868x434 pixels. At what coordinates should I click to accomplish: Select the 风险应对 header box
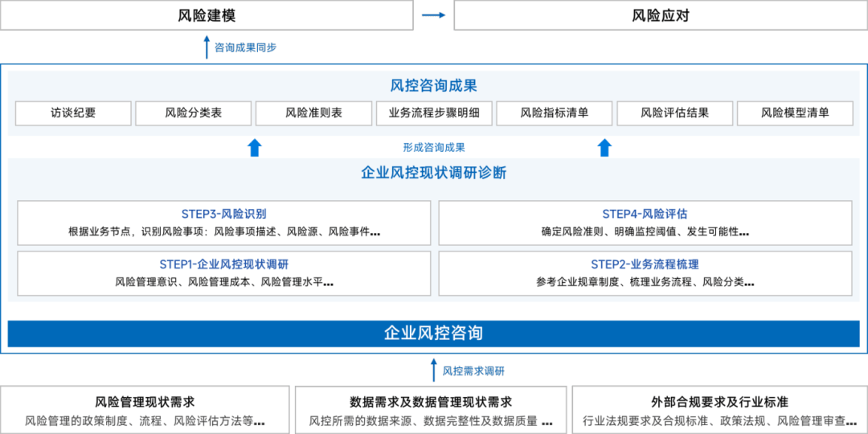(661, 15)
